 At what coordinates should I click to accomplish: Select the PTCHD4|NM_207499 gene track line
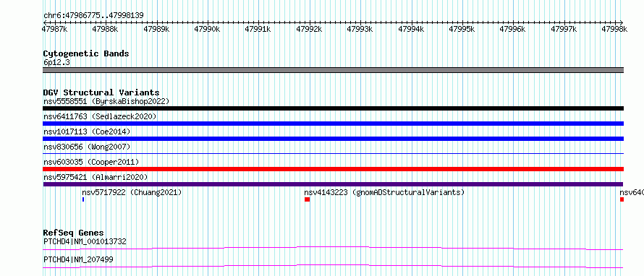pyautogui.click(x=333, y=267)
